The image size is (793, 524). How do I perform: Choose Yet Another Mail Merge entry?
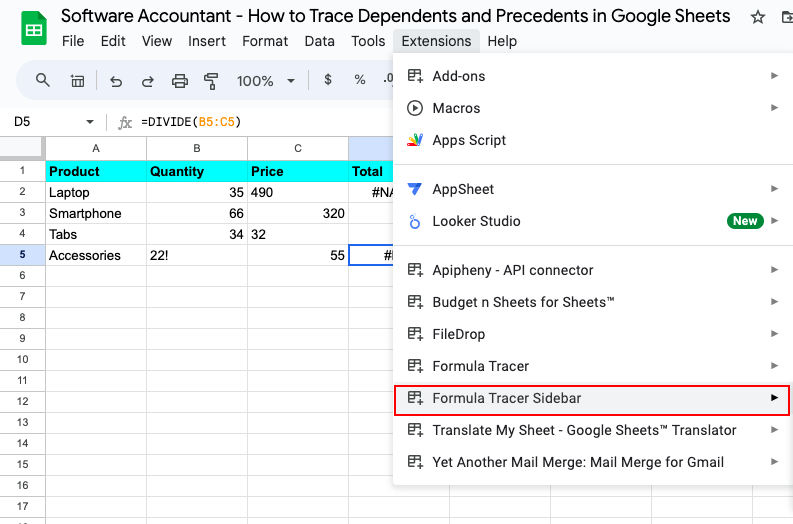click(x=593, y=462)
